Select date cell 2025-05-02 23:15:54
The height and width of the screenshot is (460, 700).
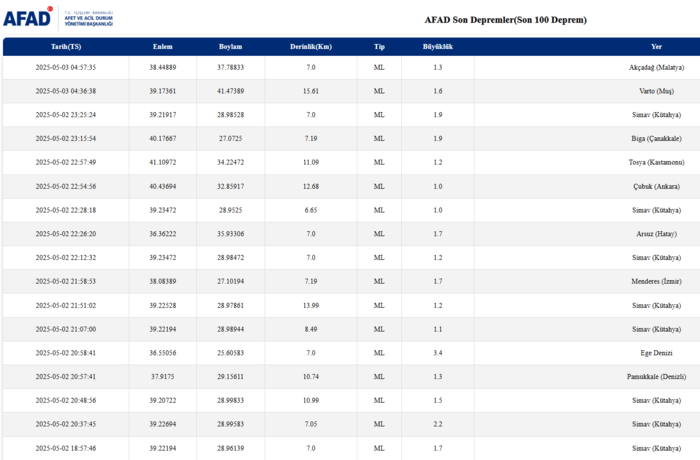coord(66,138)
